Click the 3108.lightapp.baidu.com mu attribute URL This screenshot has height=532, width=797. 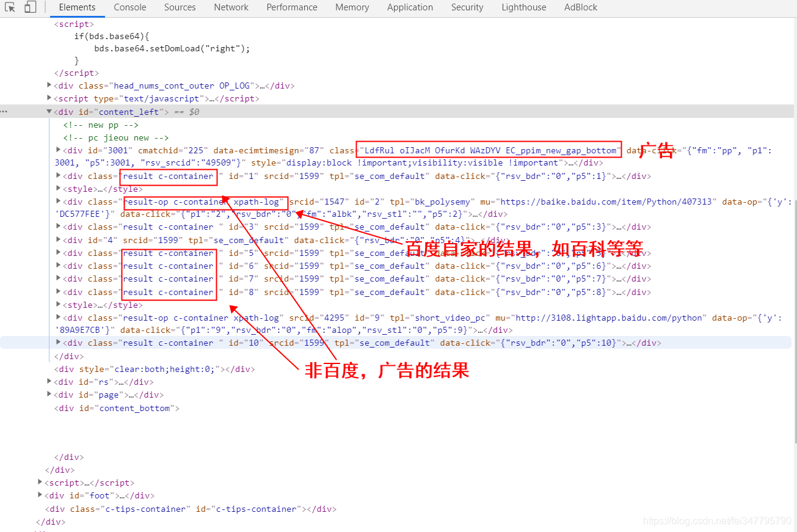point(608,318)
